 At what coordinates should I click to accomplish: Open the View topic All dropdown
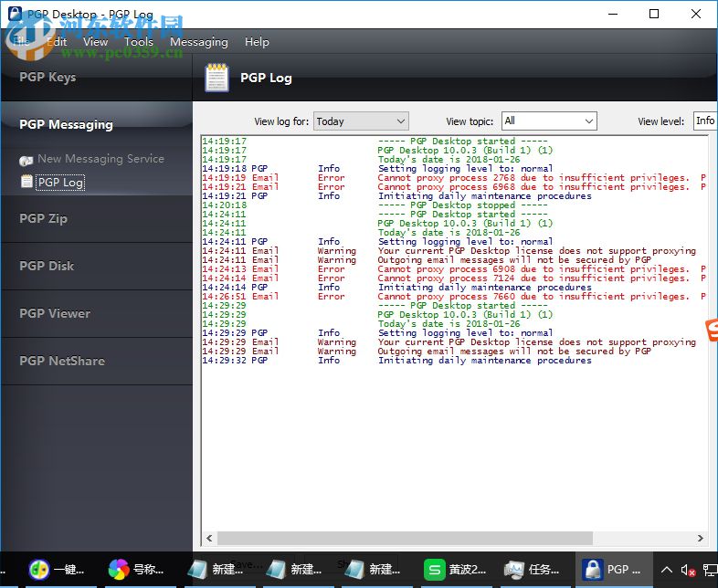[x=549, y=121]
